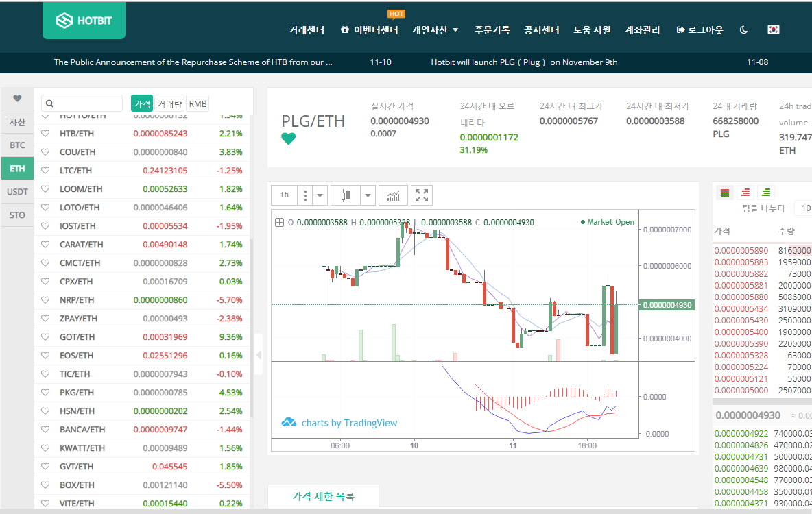This screenshot has width=812, height=514.
Task: Open chart style dropdown arrow
Action: point(368,195)
